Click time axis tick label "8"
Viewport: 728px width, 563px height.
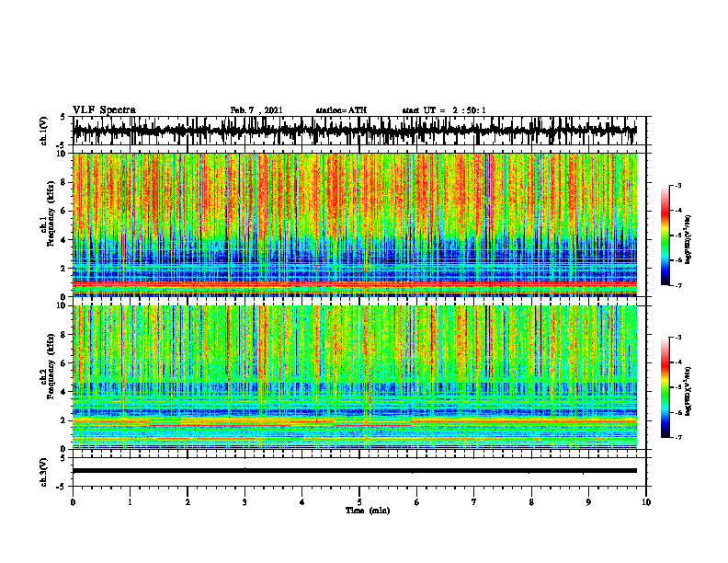531,502
